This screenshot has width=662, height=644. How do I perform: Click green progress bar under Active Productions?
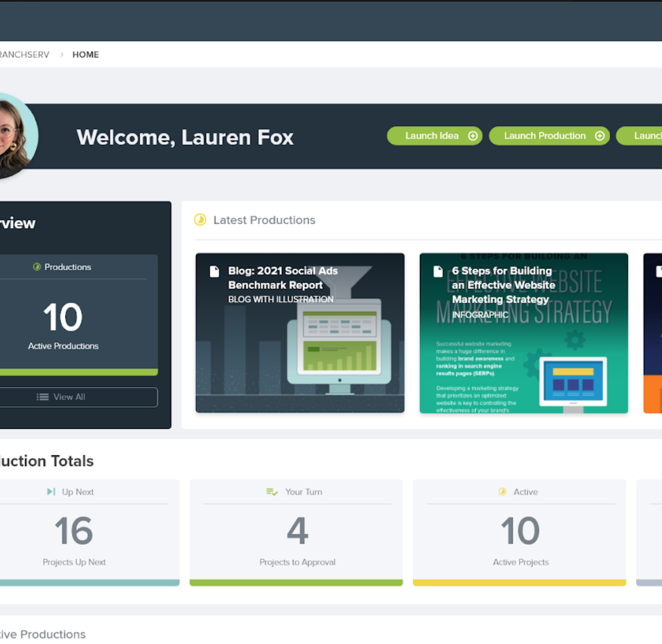(x=77, y=372)
